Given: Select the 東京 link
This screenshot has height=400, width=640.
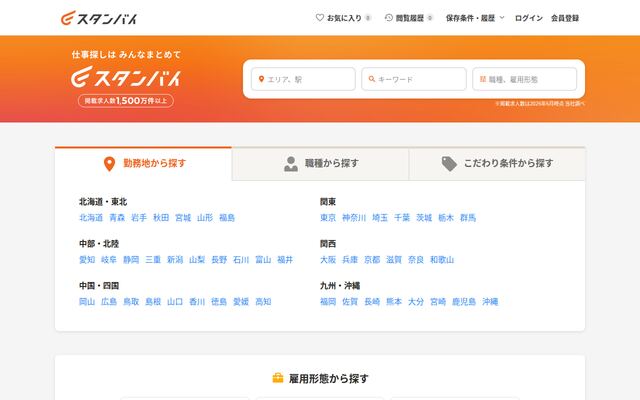Looking at the screenshot, I should click(328, 218).
